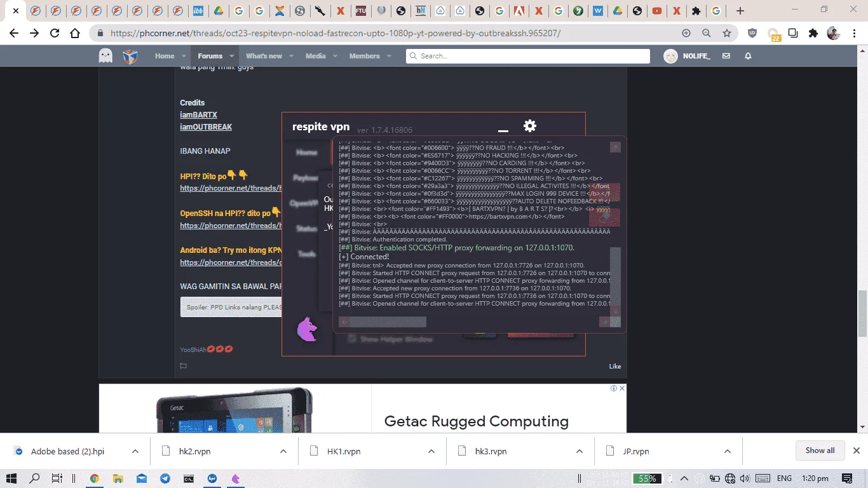868x488 pixels.
Task: Expand Members menu dropdown arrow
Action: click(x=389, y=56)
